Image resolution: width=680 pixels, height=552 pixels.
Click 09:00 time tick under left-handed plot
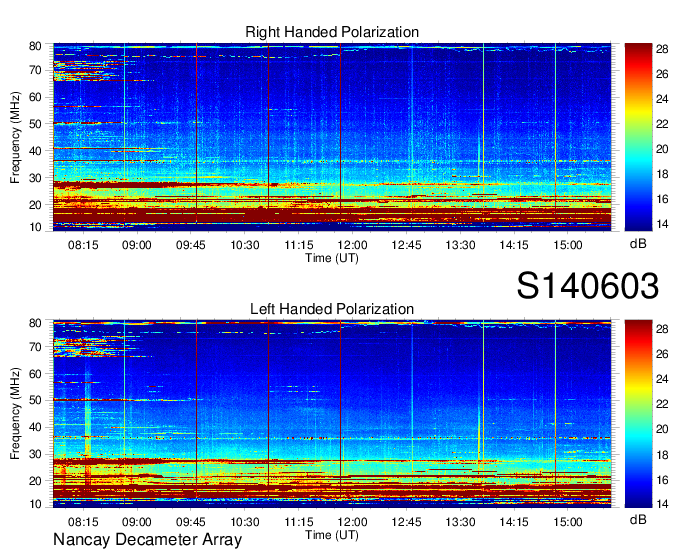pos(137,522)
